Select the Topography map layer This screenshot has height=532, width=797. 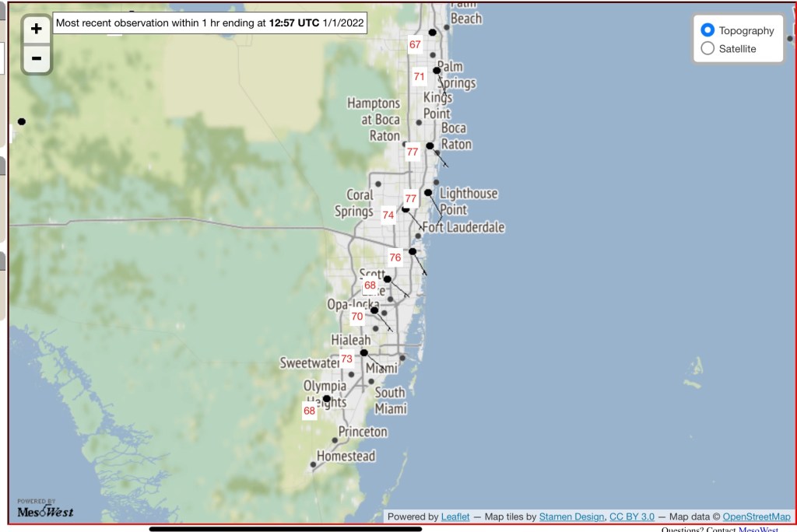click(707, 30)
